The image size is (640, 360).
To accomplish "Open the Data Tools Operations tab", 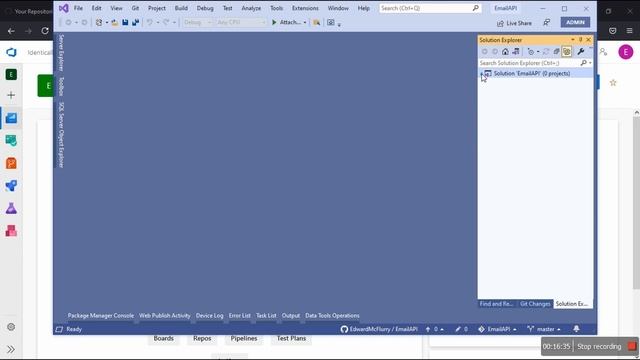I will [x=332, y=316].
